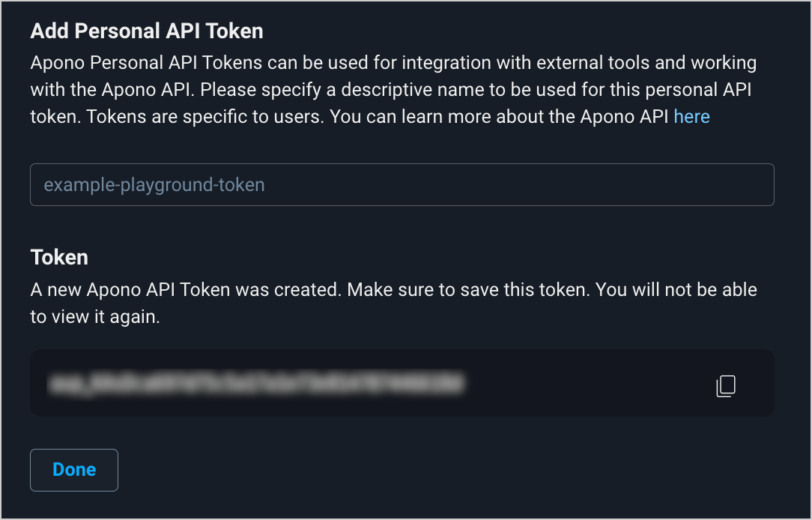Focus the token name input field

point(402,184)
